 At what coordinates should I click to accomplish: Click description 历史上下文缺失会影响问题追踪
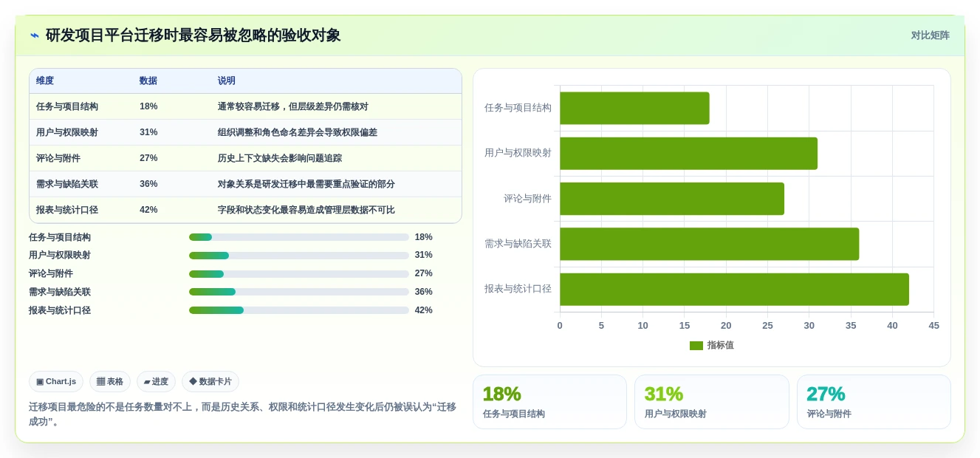280,158
